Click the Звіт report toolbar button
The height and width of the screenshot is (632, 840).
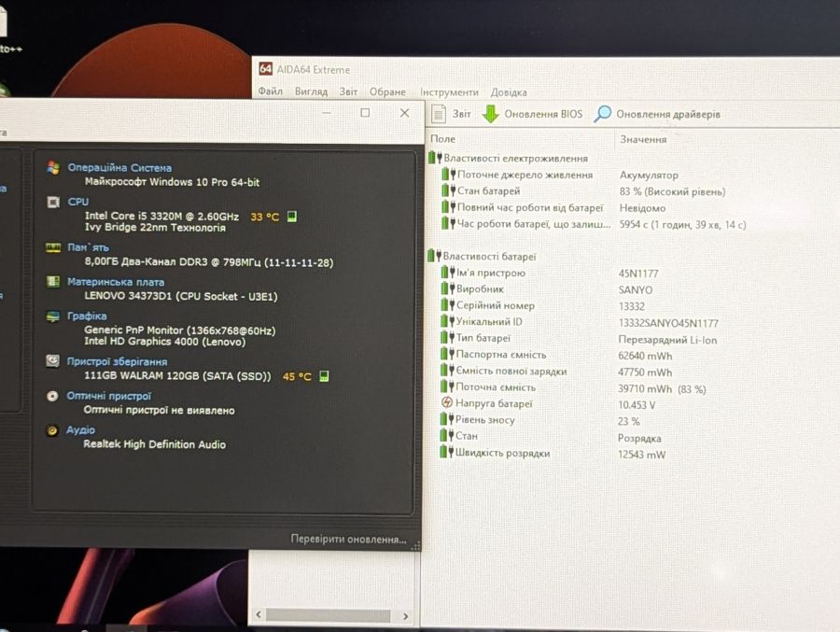(451, 114)
